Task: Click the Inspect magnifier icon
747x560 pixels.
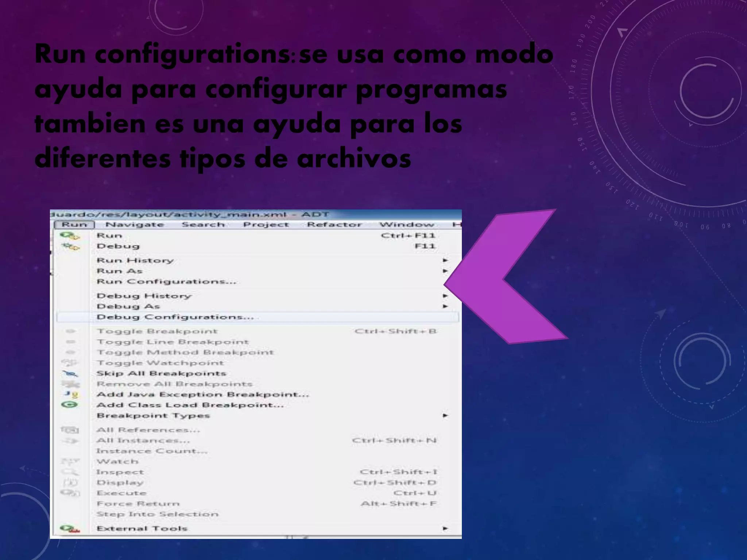Action: (69, 472)
